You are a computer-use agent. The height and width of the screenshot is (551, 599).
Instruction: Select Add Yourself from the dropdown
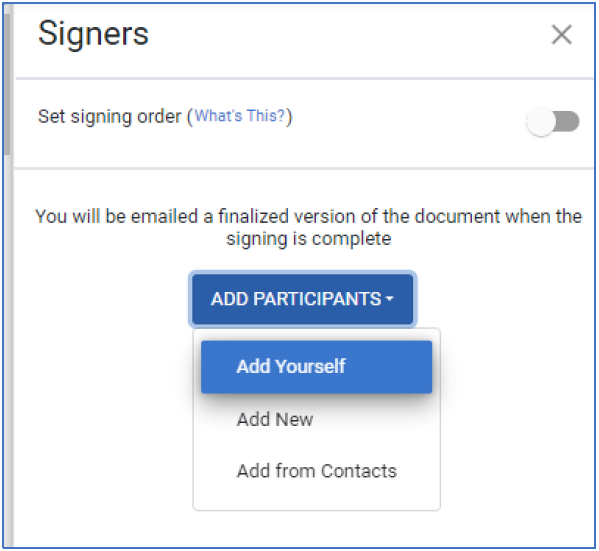pyautogui.click(x=316, y=367)
